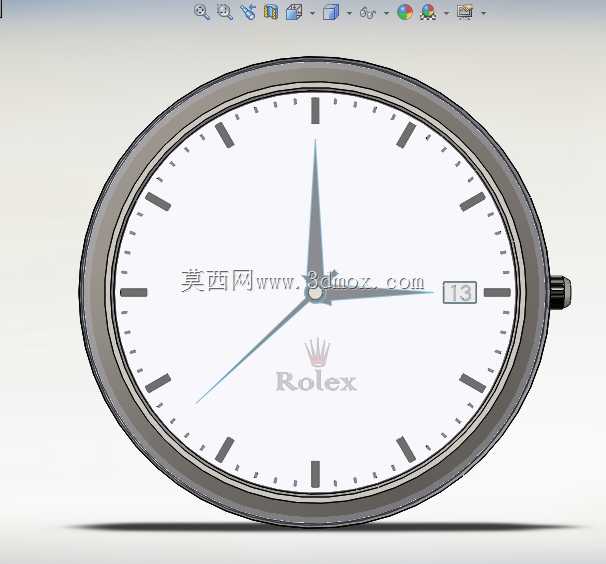Expand the Apply Scene dropdown arrow
Image resolution: width=606 pixels, height=564 pixels.
click(446, 13)
